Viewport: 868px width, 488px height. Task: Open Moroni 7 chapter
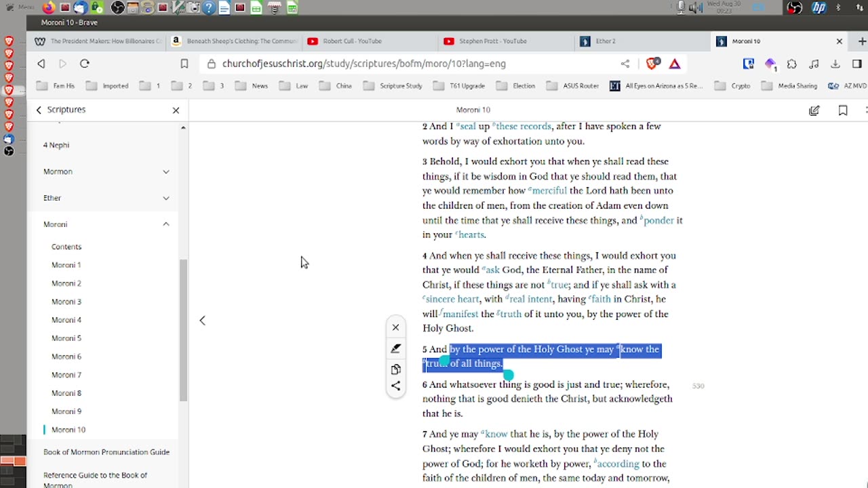[x=66, y=375]
